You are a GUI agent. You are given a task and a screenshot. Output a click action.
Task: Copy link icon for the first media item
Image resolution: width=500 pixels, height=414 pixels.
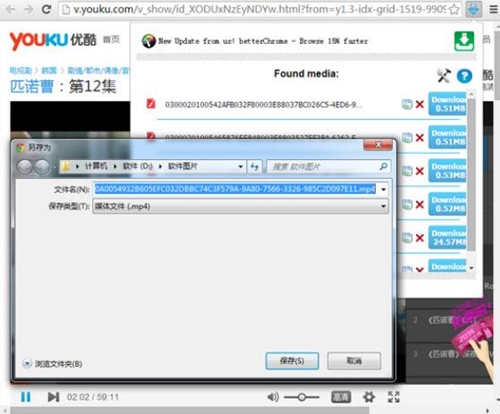[407, 104]
